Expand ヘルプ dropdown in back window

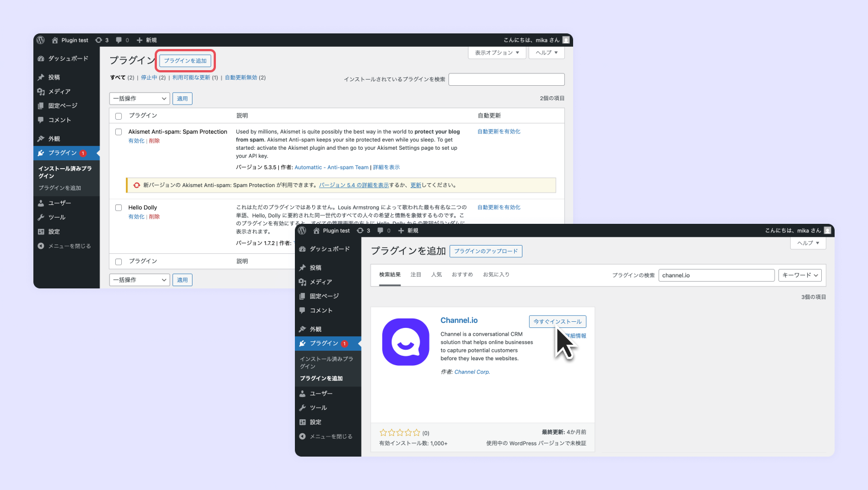tap(546, 52)
